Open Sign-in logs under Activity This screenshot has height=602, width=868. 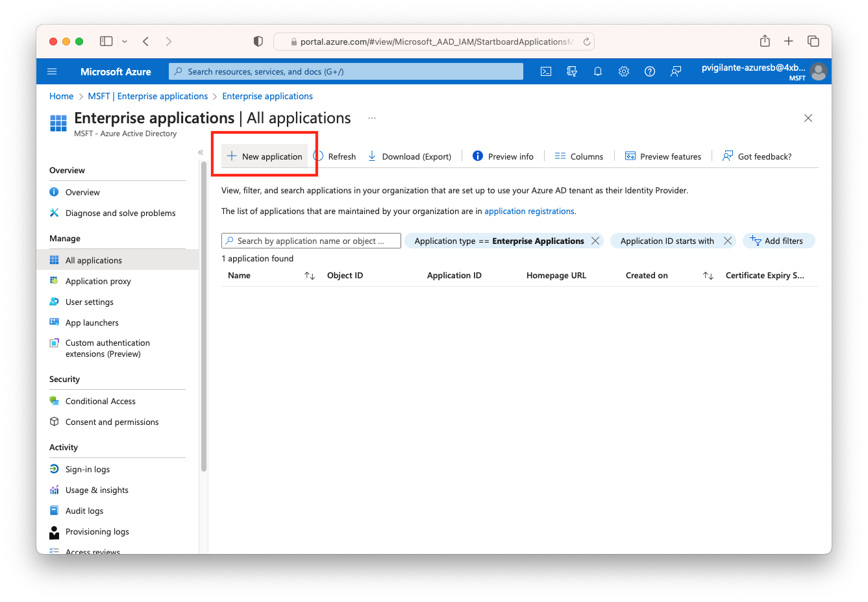[x=87, y=469]
